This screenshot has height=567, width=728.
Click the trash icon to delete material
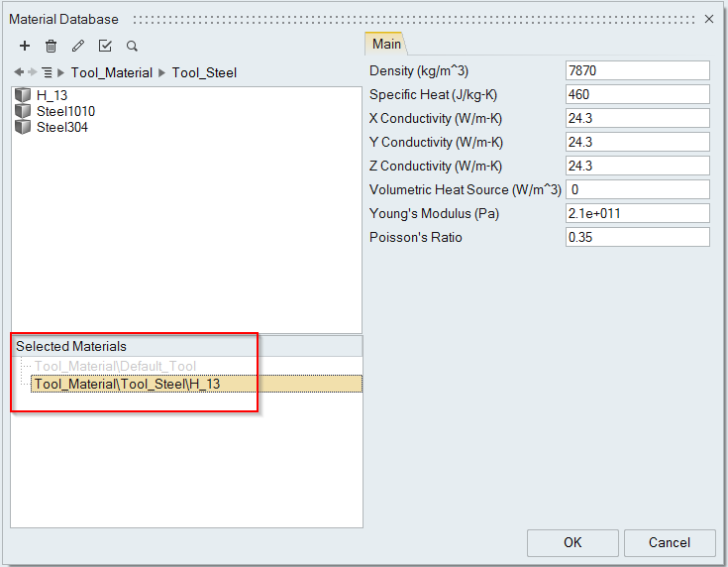(x=52, y=46)
